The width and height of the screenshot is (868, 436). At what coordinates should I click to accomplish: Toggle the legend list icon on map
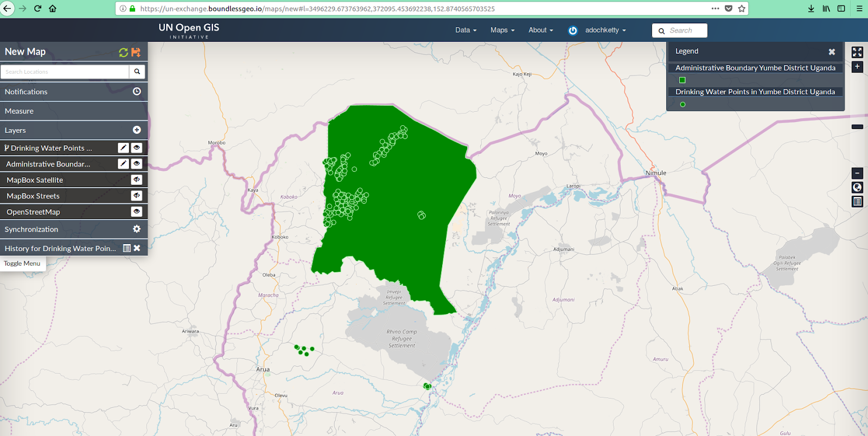(857, 202)
